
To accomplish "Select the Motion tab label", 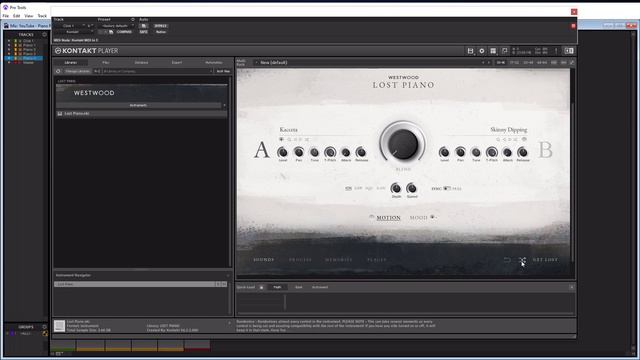I will pos(388,218).
